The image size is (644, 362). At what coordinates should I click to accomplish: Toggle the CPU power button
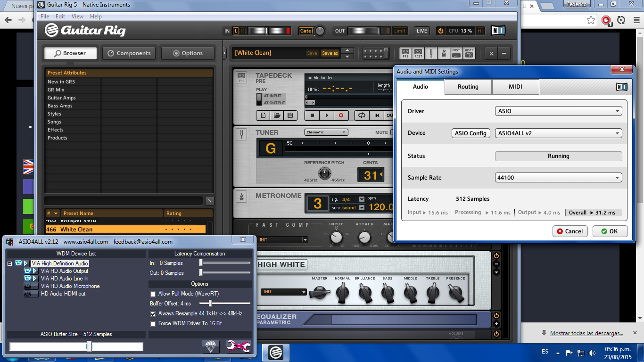[441, 31]
